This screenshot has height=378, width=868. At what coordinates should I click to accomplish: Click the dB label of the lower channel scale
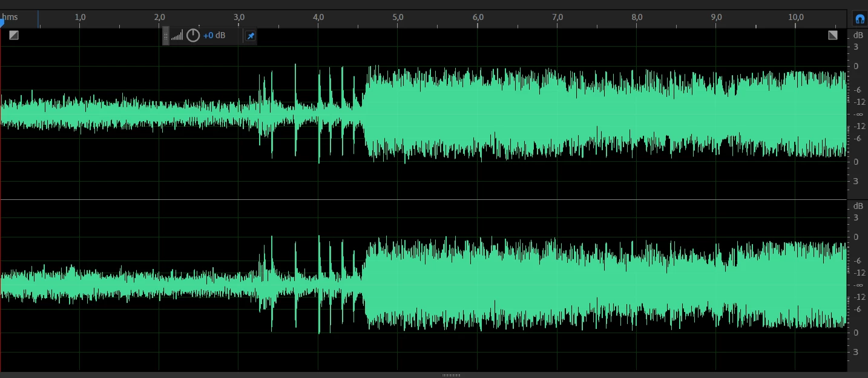(x=858, y=206)
